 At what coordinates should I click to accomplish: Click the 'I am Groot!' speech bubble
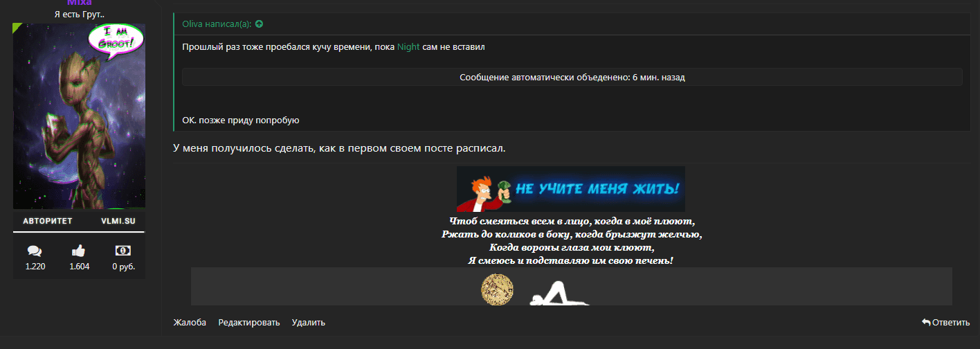click(x=116, y=39)
